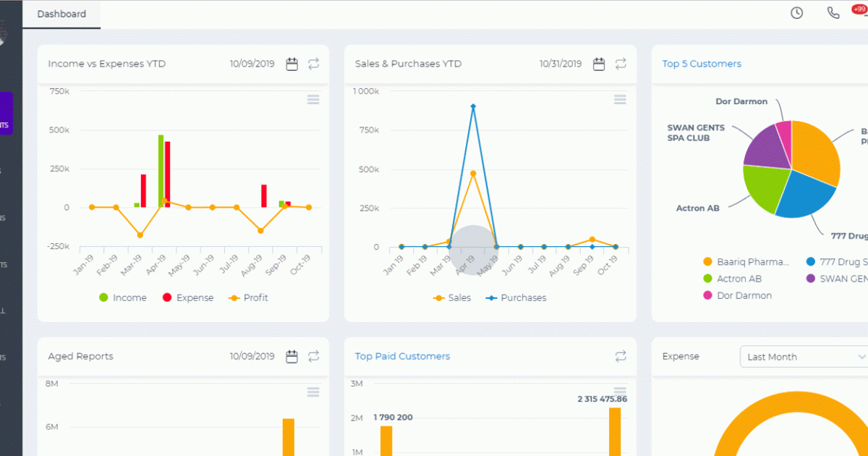
Task: Toggle Dor Darmon legend entry
Action: (738, 295)
